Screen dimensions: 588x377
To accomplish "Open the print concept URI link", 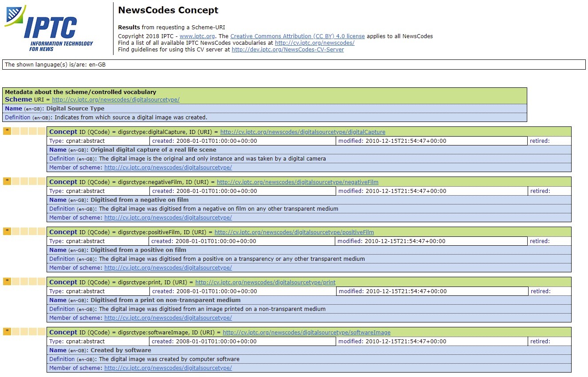I will coord(265,283).
